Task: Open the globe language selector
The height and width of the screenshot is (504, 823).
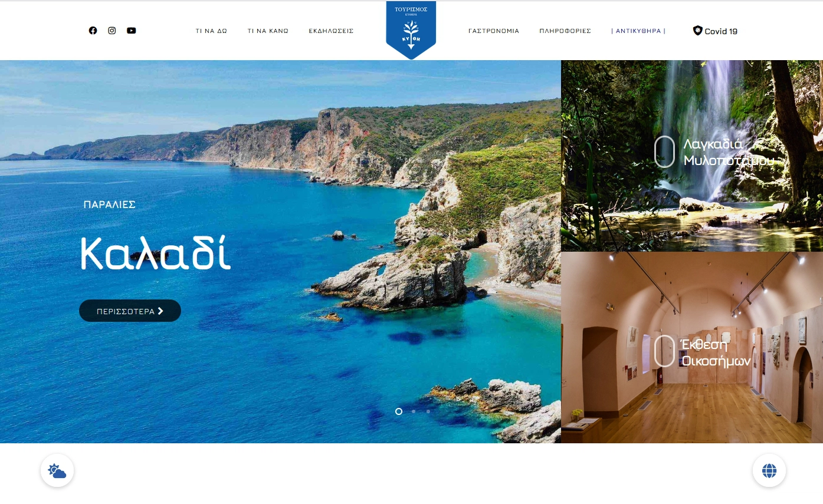Action: pos(769,470)
